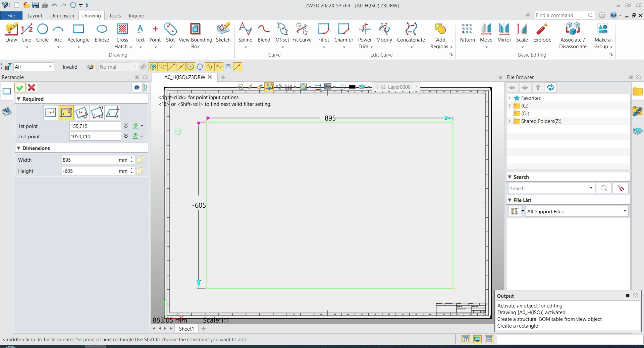This screenshot has height=348, width=644.
Task: Choose the Pattern editing tool
Action: (467, 33)
